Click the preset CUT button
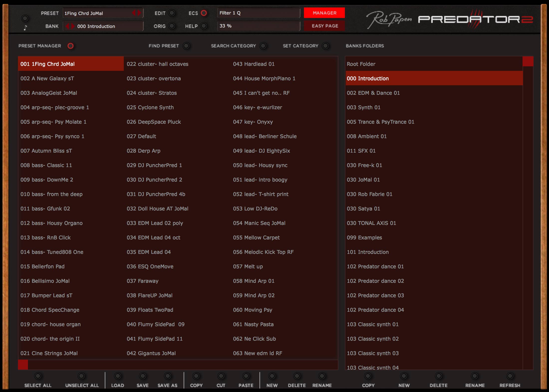The height and width of the screenshot is (392, 549). [221, 376]
